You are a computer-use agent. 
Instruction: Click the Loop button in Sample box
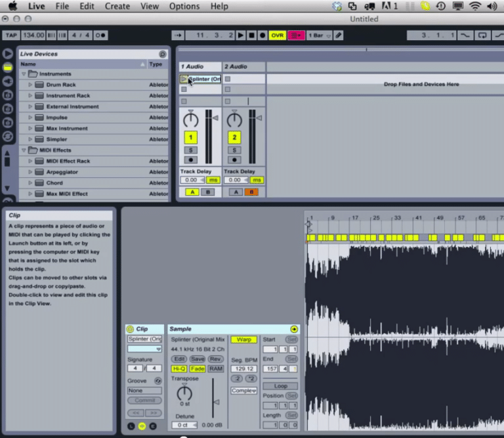(280, 386)
